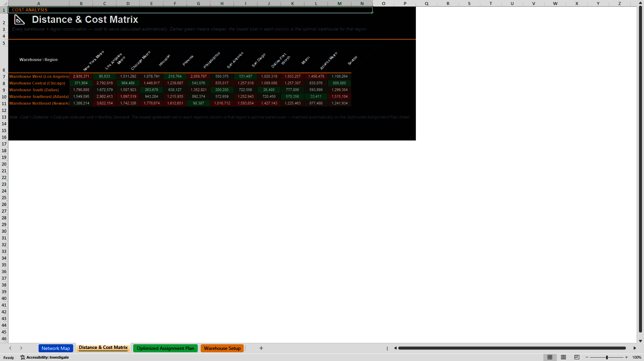Zoom out with minus button
The height and width of the screenshot is (361, 644).
(587, 357)
